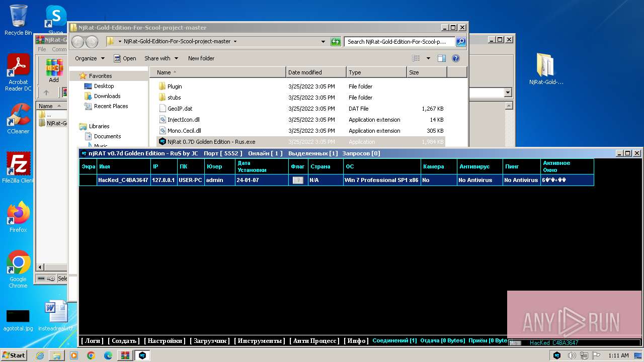Select the insteadreal.rtf desktop document
Image resolution: width=644 pixels, height=362 pixels.
55,316
